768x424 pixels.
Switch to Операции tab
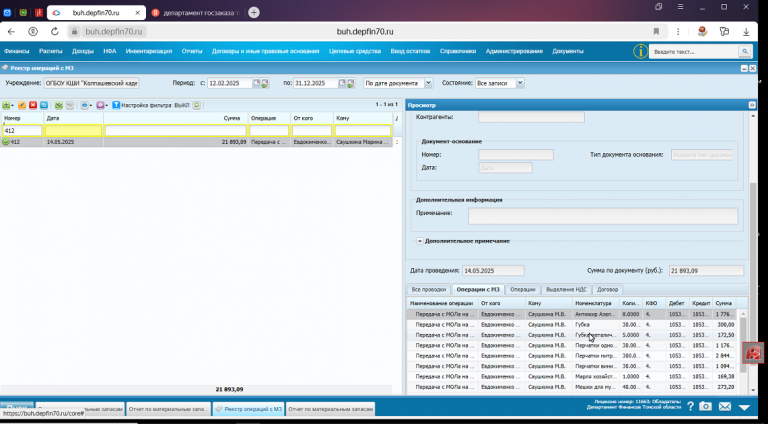[x=523, y=289]
